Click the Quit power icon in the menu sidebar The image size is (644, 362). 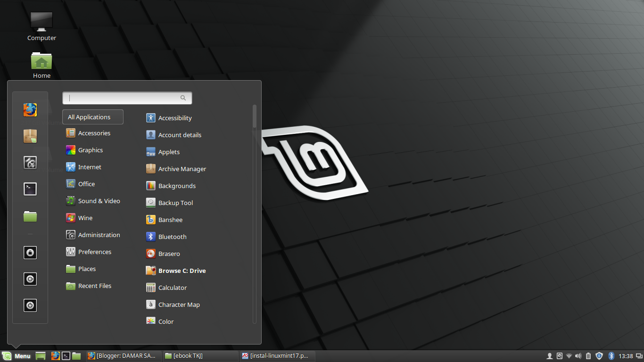tap(30, 305)
